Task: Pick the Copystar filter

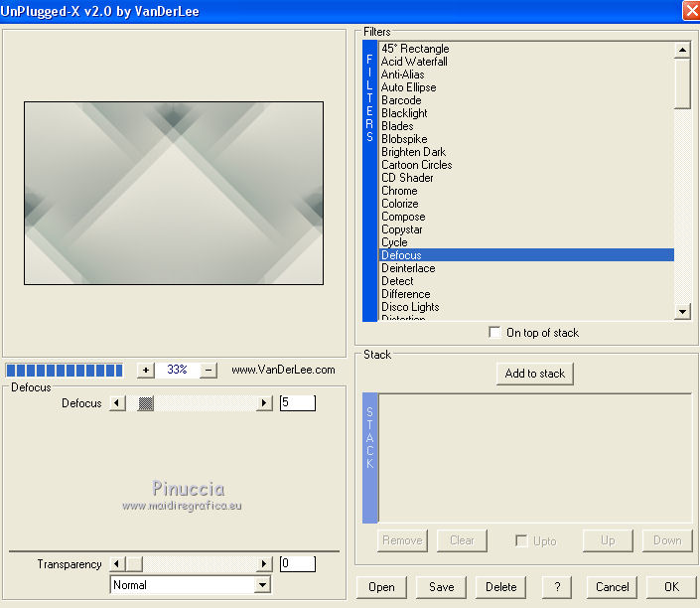Action: (x=526, y=229)
